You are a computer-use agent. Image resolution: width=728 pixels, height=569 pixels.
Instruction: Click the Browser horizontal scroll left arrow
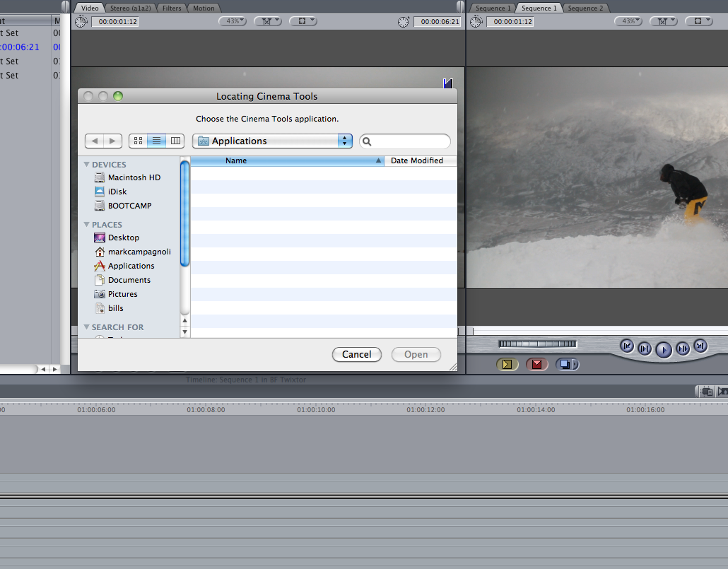click(x=43, y=369)
